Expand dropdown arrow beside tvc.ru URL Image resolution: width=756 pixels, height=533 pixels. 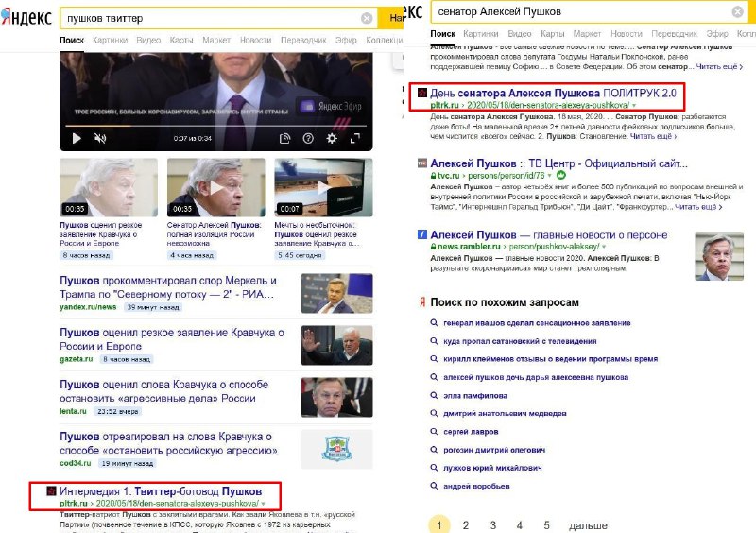pyautogui.click(x=549, y=176)
